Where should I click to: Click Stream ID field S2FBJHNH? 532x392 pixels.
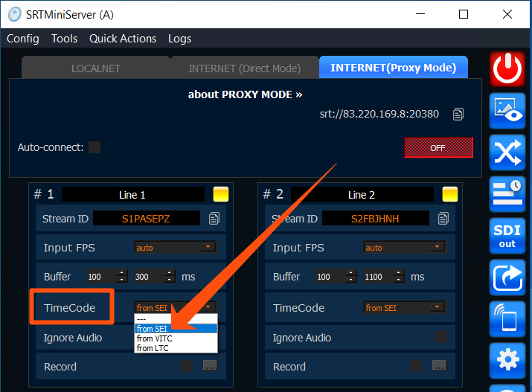[x=375, y=219]
